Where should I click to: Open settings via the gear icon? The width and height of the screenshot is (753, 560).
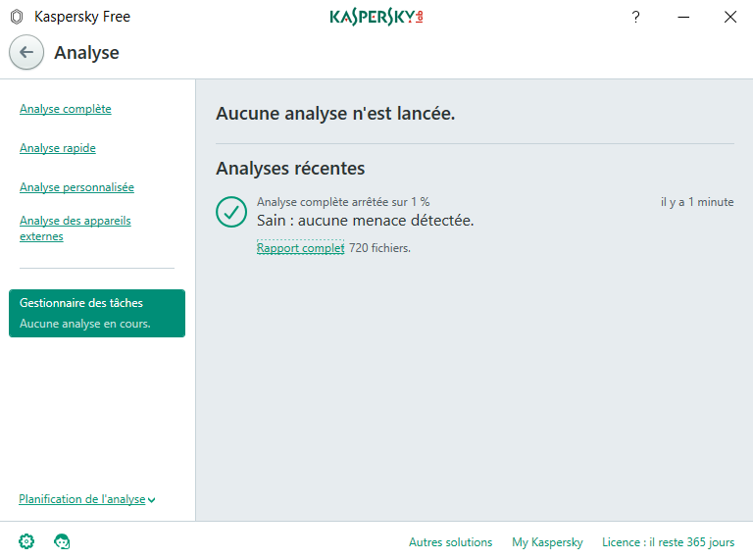26,541
